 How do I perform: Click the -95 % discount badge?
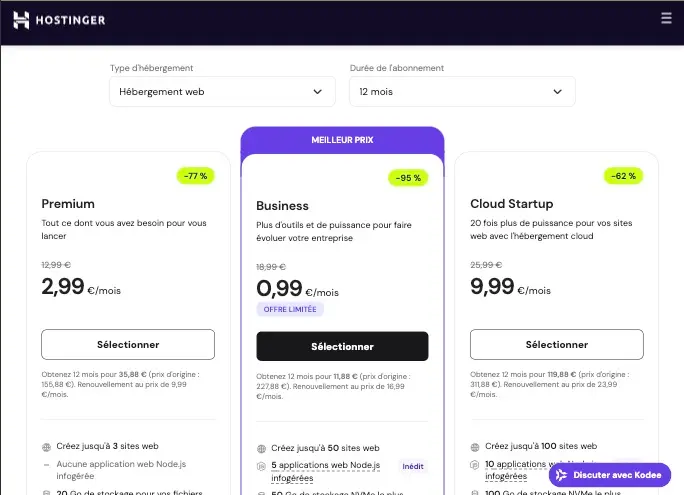click(x=408, y=178)
